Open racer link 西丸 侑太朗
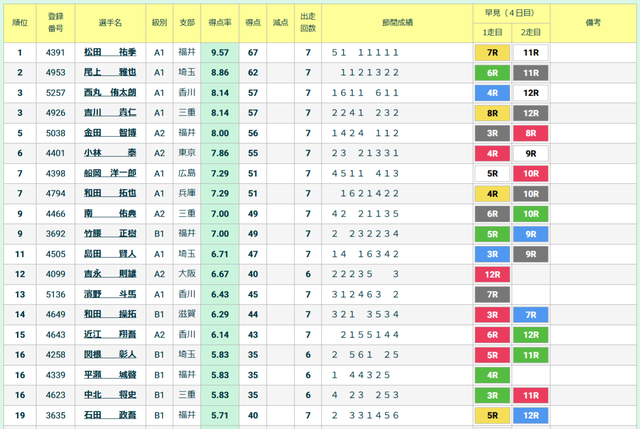This screenshot has height=429, width=640. (x=110, y=93)
